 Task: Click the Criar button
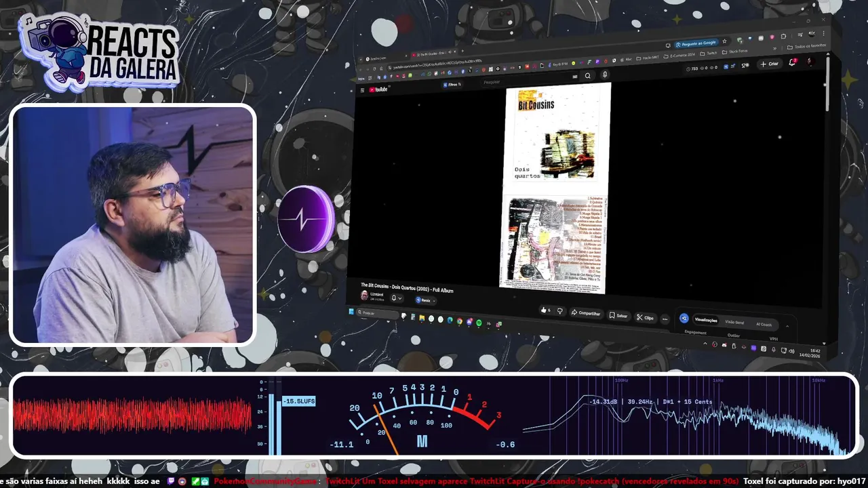point(770,64)
